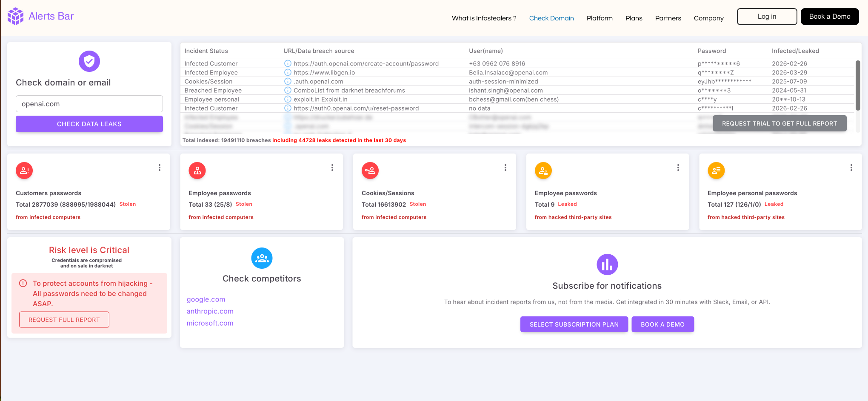Open info icon for www.libgen.io row
The height and width of the screenshot is (401, 868).
click(x=288, y=72)
